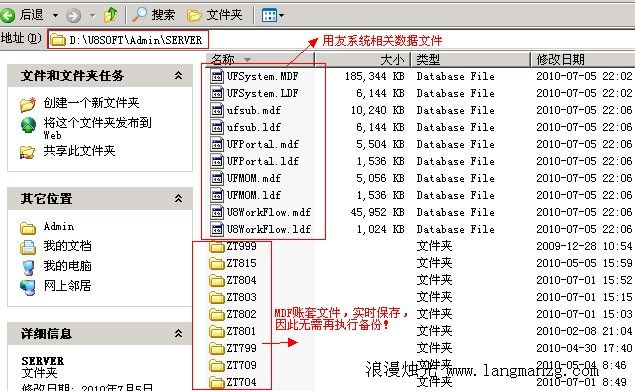Click 共享此文件夹 task link
The height and width of the screenshot is (391, 635).
[79, 151]
